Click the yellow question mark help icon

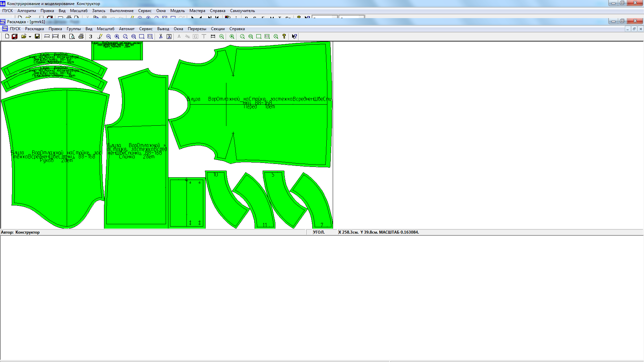pyautogui.click(x=284, y=37)
